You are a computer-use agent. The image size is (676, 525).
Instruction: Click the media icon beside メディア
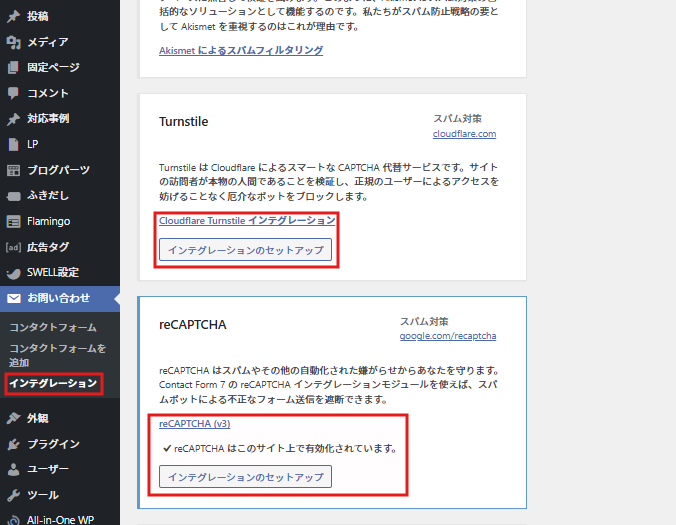pos(13,42)
